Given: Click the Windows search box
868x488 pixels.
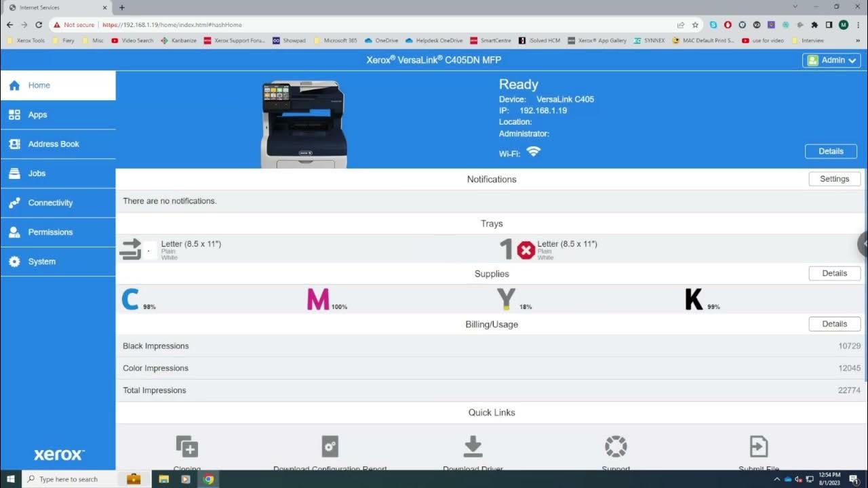Looking at the screenshot, I should [x=71, y=479].
